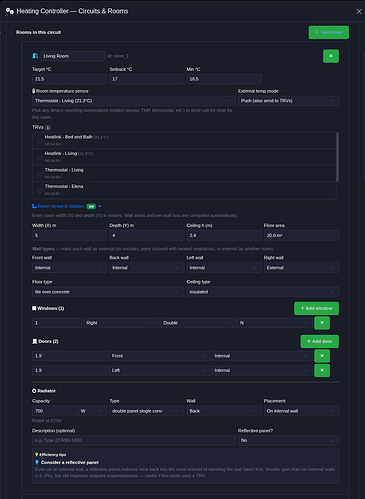Viewport: 365px width, 499px height.
Task: Edit the Target °C field
Action: click(69, 79)
